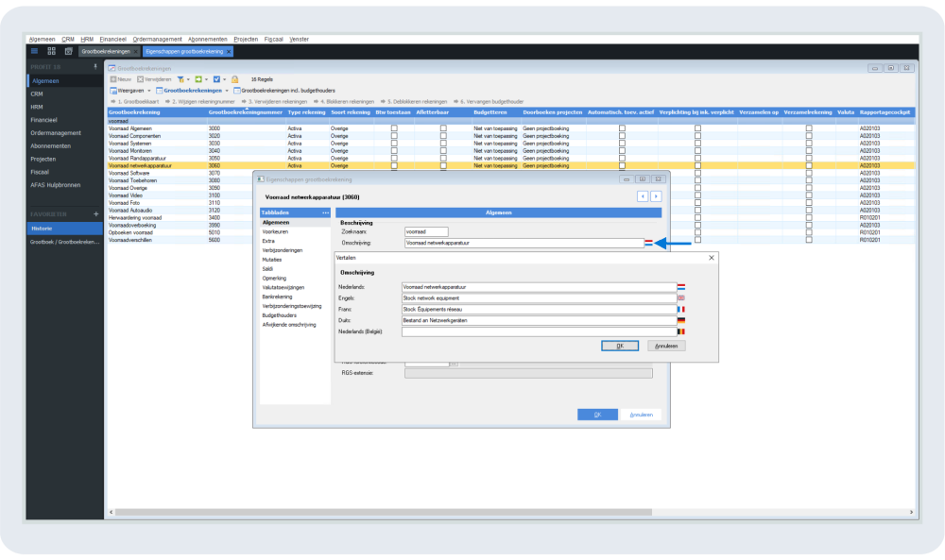This screenshot has height=560, width=945.
Task: Open the Tabbladen three-dots options
Action: [x=325, y=212]
